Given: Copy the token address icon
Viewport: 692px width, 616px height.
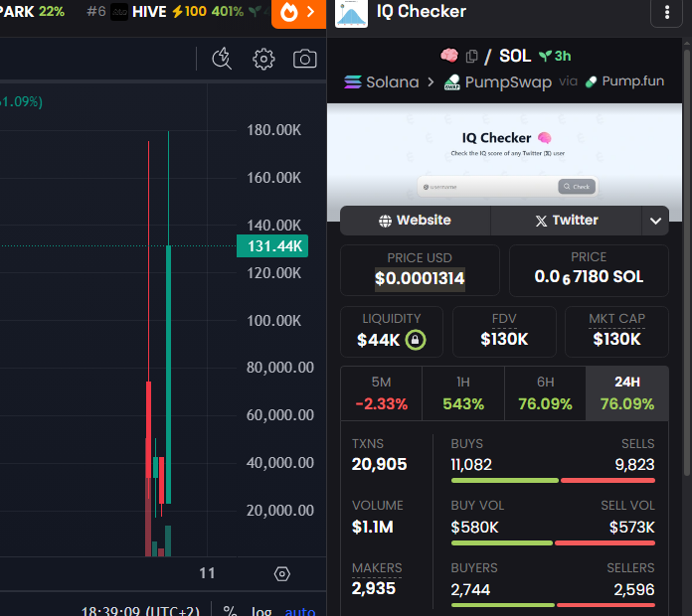Looking at the screenshot, I should pyautogui.click(x=471, y=57).
